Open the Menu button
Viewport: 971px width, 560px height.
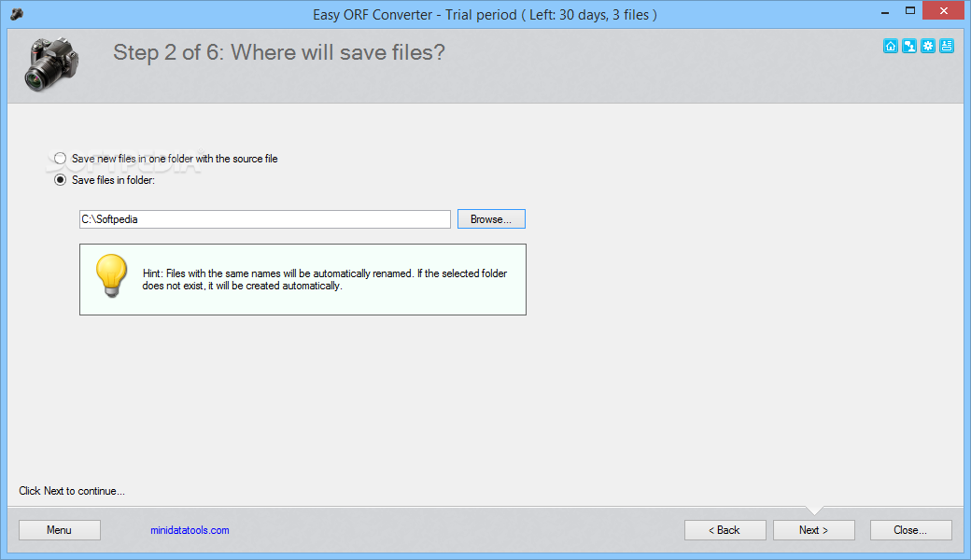click(59, 530)
